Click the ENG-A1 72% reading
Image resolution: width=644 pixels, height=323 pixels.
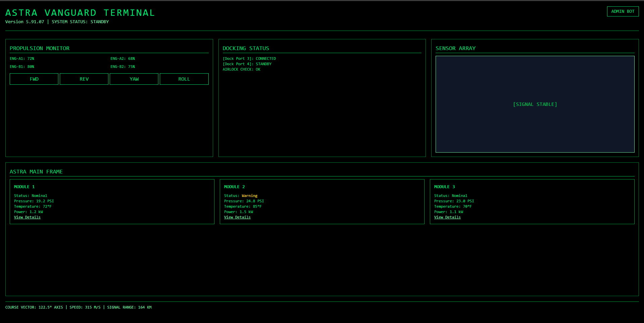pyautogui.click(x=22, y=58)
